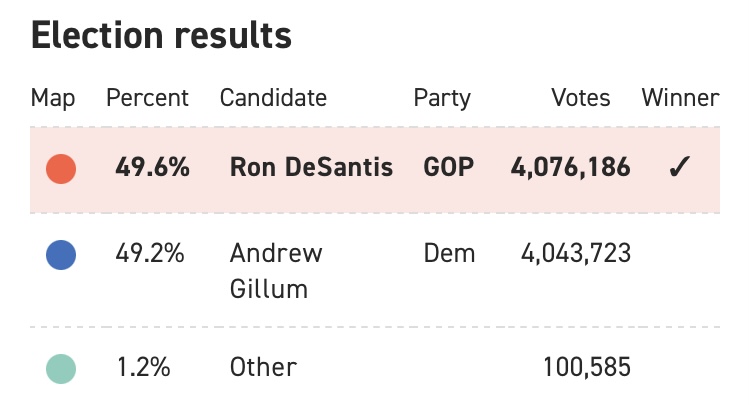The height and width of the screenshot is (405, 750).
Task: Click the 100,585 vote count
Action: pyautogui.click(x=587, y=368)
